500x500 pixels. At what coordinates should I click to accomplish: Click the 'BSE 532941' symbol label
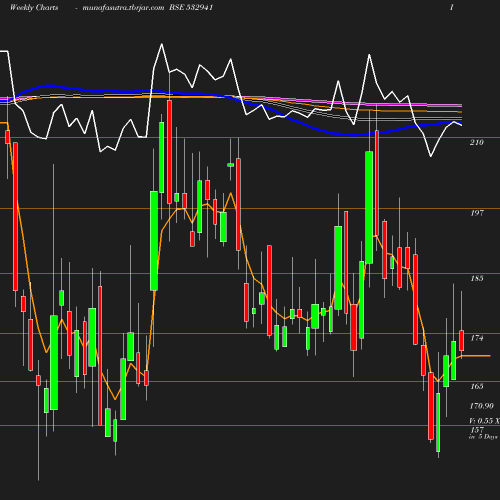point(191,7)
